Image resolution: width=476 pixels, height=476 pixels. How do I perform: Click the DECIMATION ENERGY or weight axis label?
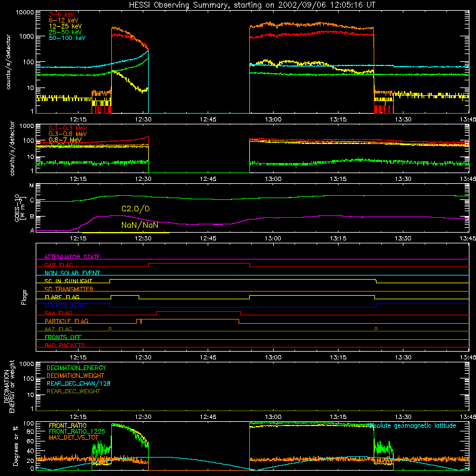9,386
